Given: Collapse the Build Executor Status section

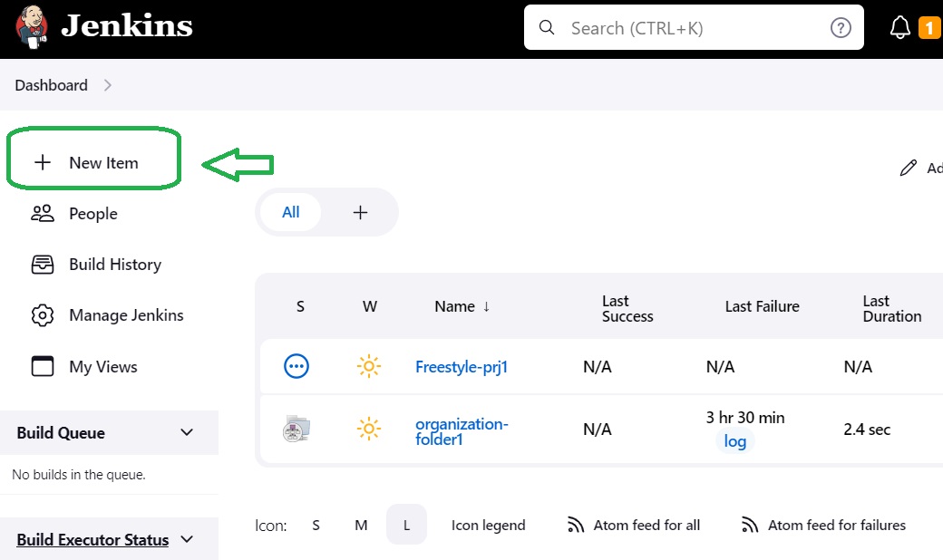Looking at the screenshot, I should (x=187, y=539).
